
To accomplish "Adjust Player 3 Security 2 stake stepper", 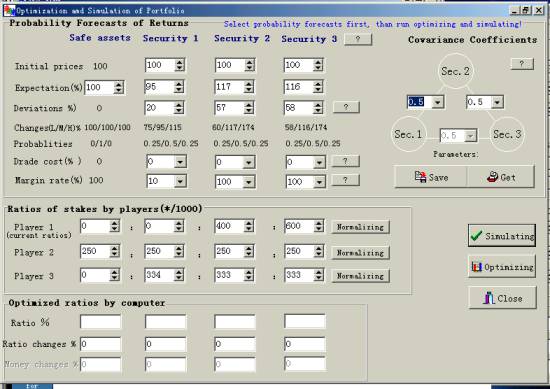I will (x=249, y=275).
